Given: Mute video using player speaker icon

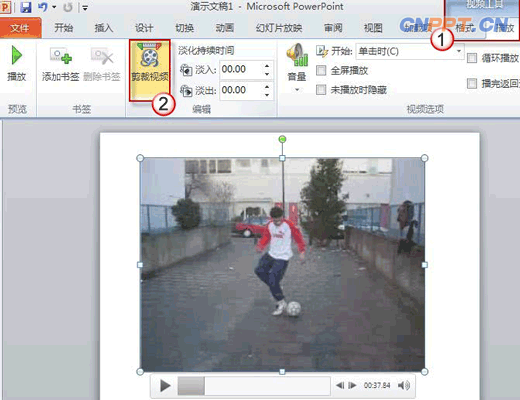Looking at the screenshot, I should 404,385.
